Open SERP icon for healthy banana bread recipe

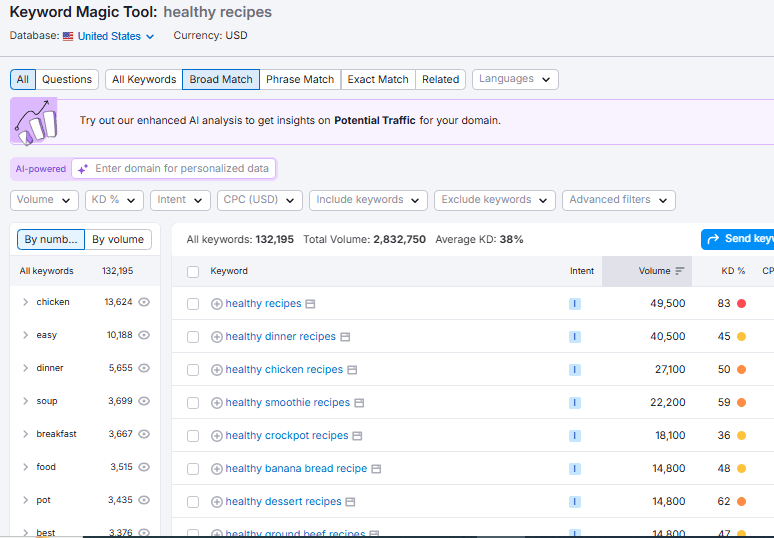pos(376,469)
